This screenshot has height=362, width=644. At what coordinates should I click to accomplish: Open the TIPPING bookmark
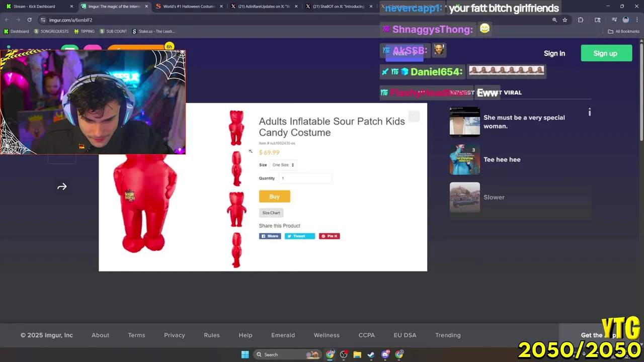coord(84,31)
